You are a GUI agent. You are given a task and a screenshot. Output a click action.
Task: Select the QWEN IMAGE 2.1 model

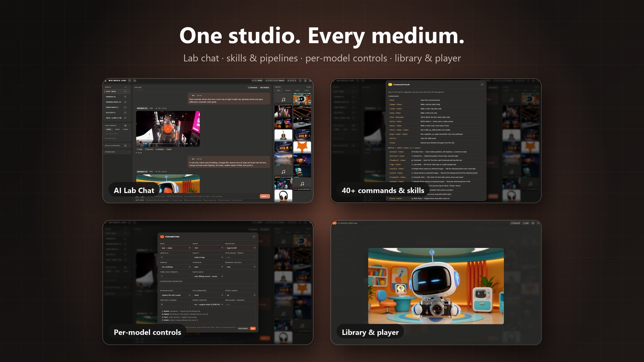tap(117, 107)
